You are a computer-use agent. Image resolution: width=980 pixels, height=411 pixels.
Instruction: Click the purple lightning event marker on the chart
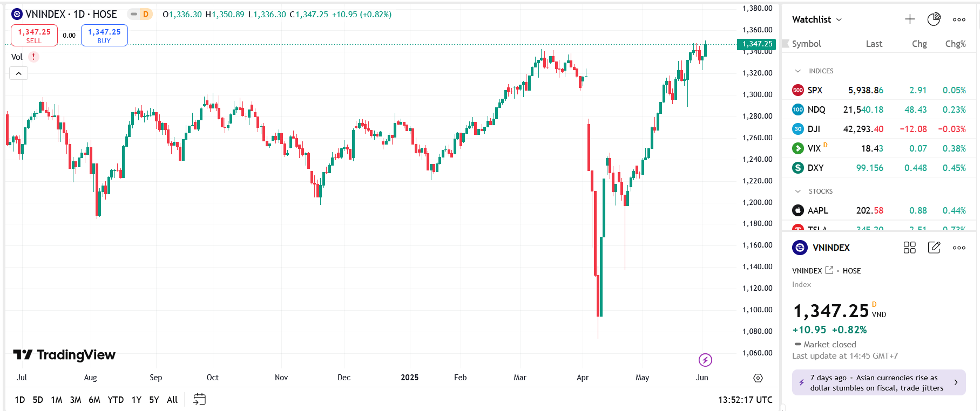[705, 360]
